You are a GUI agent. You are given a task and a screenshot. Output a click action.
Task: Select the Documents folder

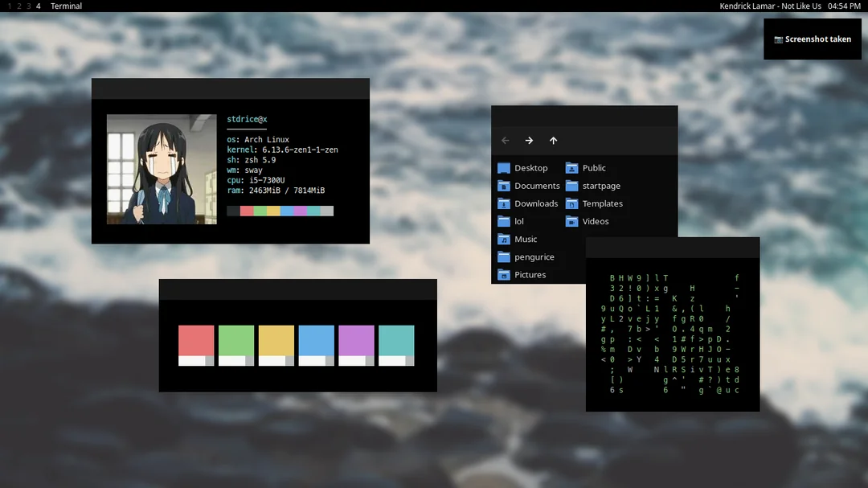(x=528, y=186)
